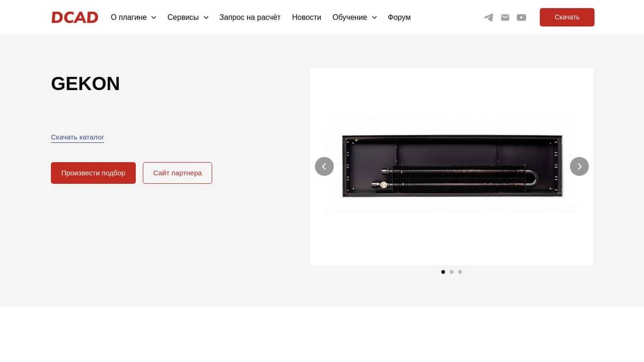Jump to the third carousel dot
The height and width of the screenshot is (362, 644).
(460, 272)
